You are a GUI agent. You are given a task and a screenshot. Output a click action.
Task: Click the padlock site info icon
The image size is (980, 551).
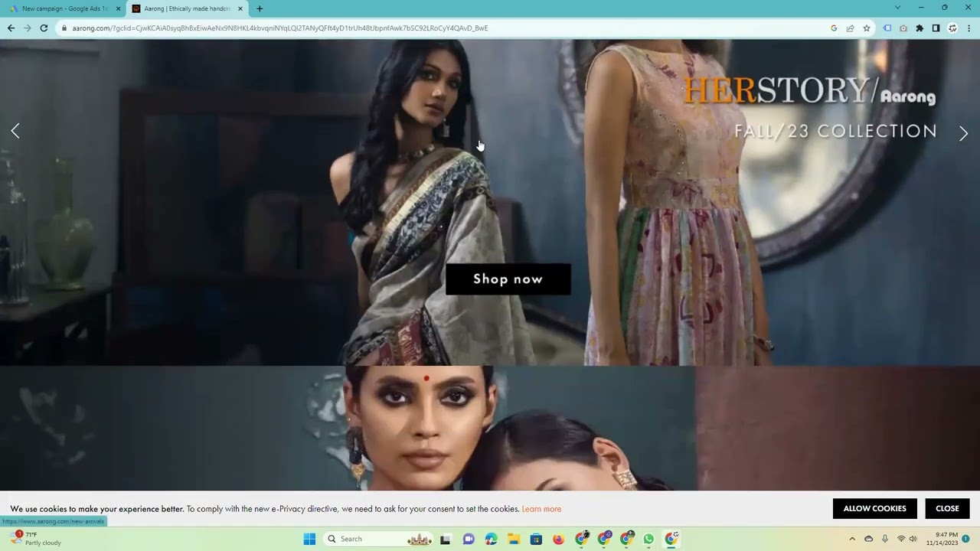coord(64,28)
